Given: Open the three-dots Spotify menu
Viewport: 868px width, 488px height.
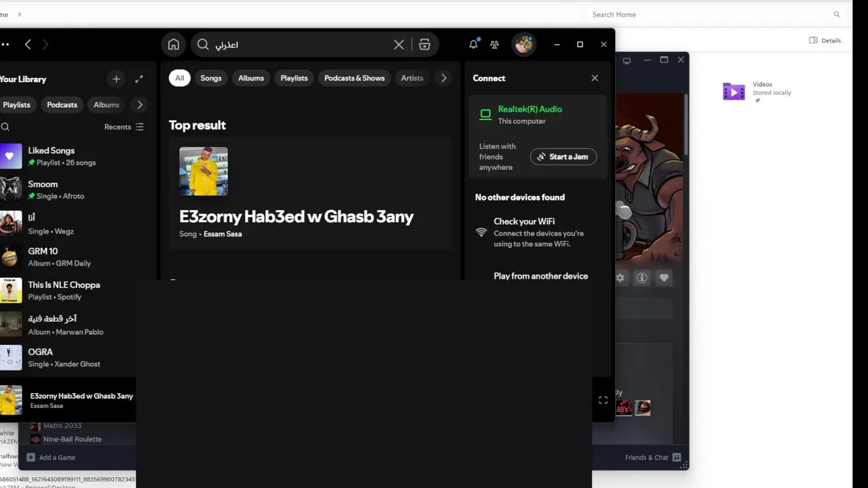Looking at the screenshot, I should pyautogui.click(x=5, y=44).
